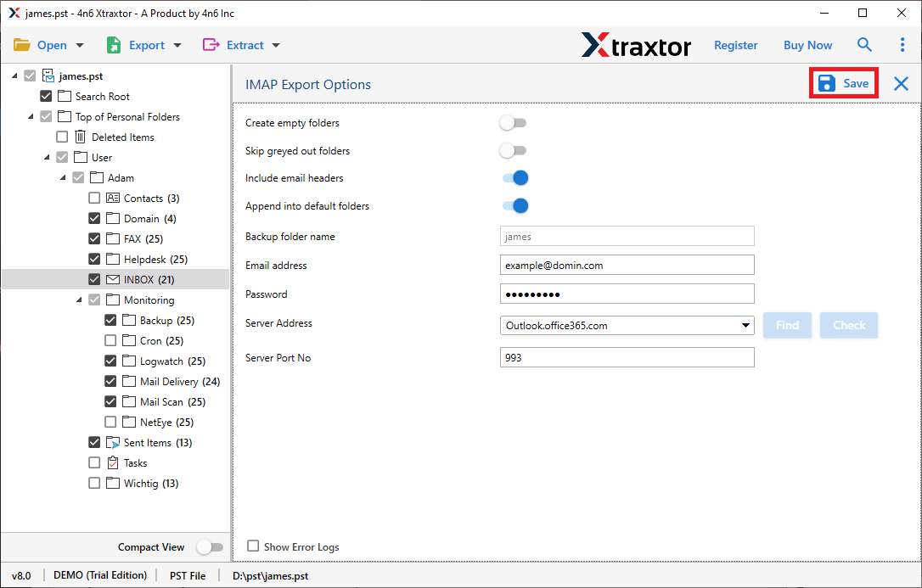Turn off Include email headers switch

[x=515, y=178]
